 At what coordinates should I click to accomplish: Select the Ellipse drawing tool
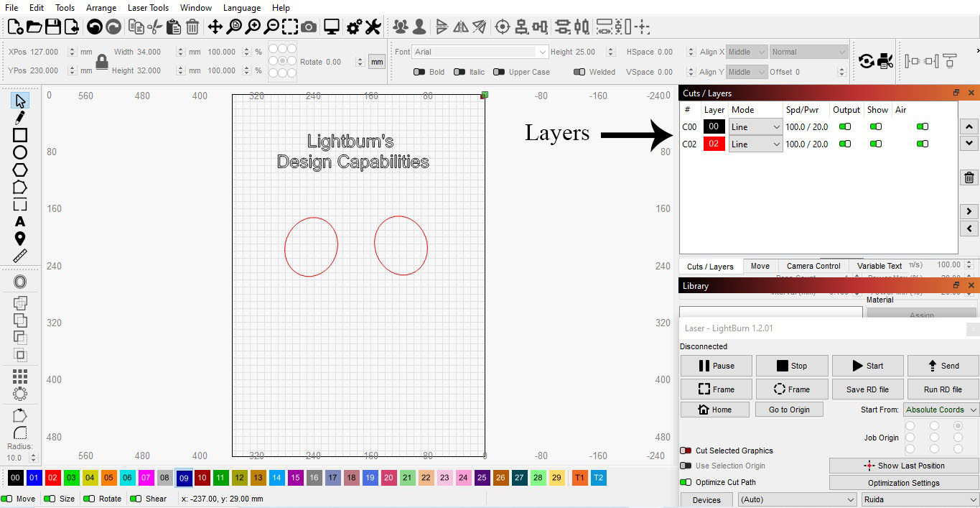(19, 152)
